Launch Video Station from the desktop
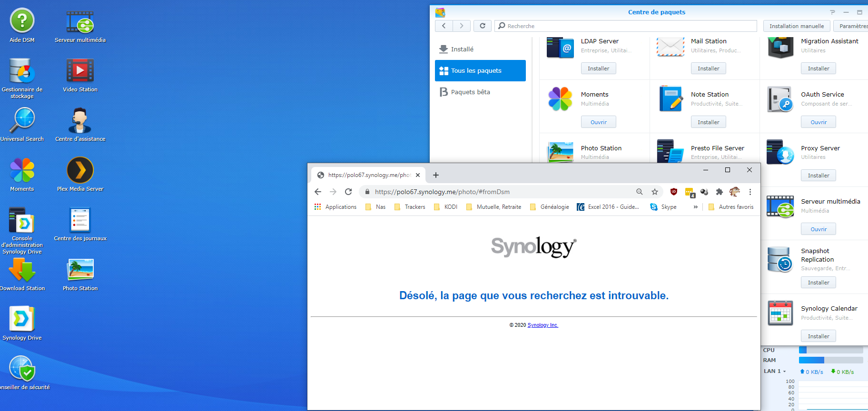 tap(80, 71)
